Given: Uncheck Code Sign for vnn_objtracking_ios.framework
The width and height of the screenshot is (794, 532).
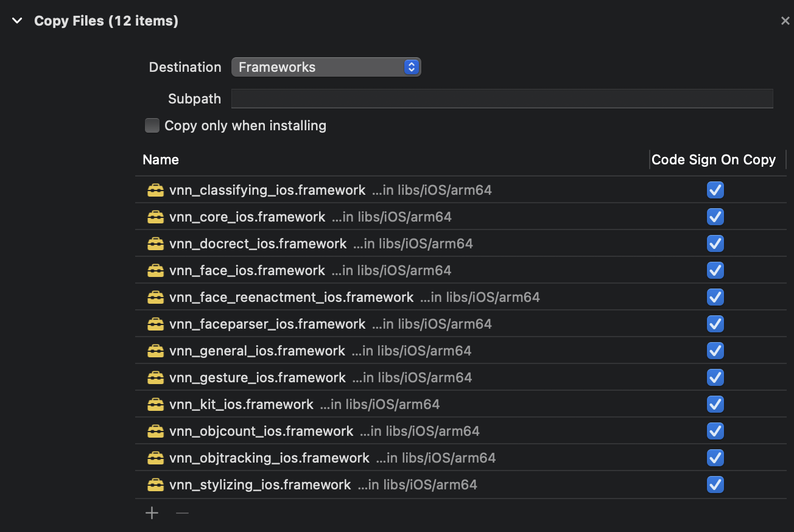Looking at the screenshot, I should pos(715,458).
